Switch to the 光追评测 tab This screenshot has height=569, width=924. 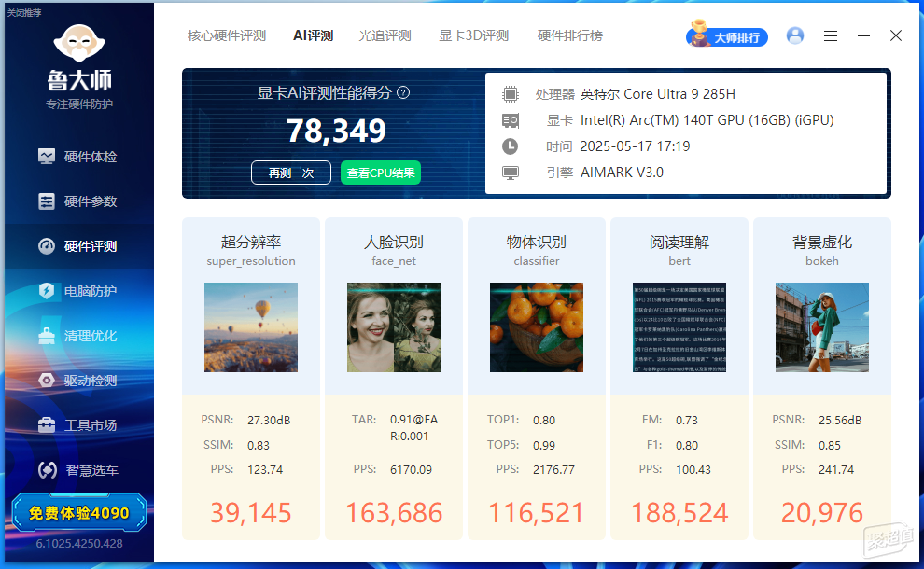point(385,36)
